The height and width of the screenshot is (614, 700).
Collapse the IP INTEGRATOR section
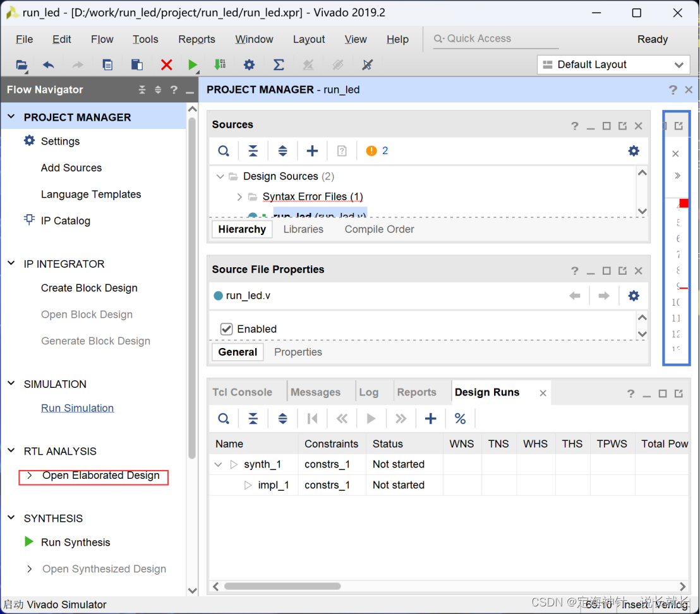point(11,263)
